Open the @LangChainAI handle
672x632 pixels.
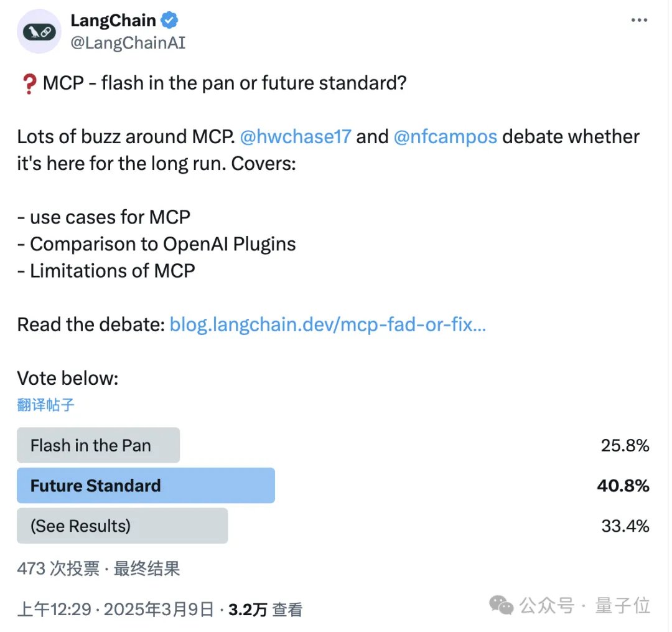point(128,43)
